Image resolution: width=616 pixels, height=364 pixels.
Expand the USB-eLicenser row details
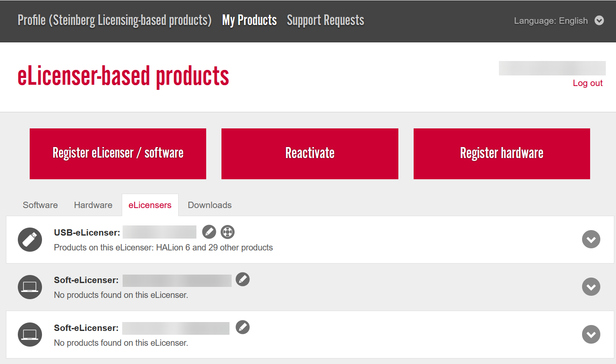coord(591,239)
